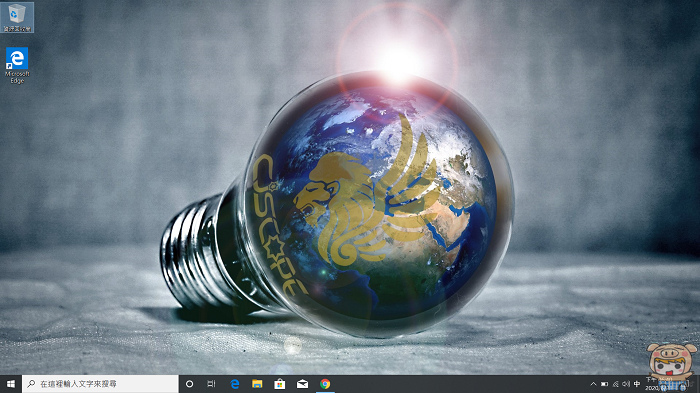Select the Microsoft Edge desktop shortcut
This screenshot has width=700, height=393.
pos(17,65)
